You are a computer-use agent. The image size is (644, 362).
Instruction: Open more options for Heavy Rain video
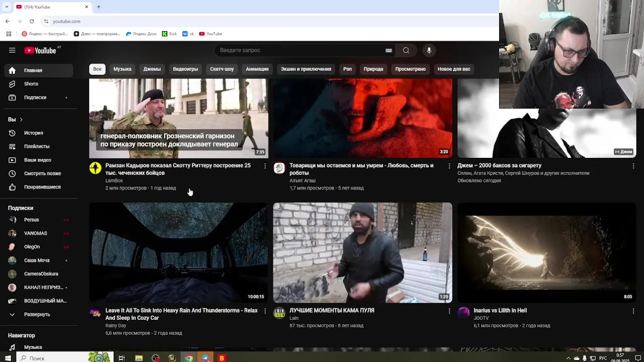[265, 311]
